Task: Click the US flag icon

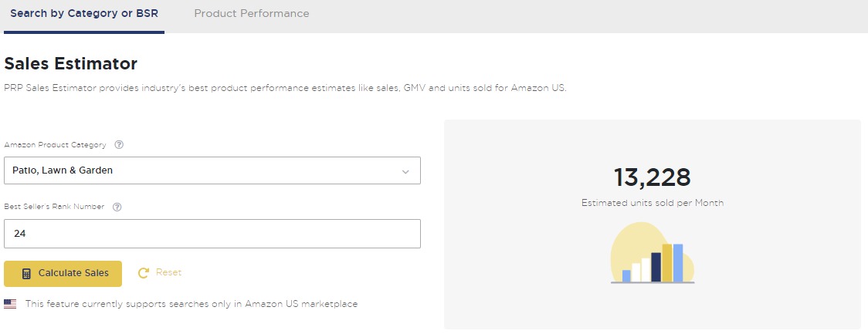Action: click(x=10, y=304)
